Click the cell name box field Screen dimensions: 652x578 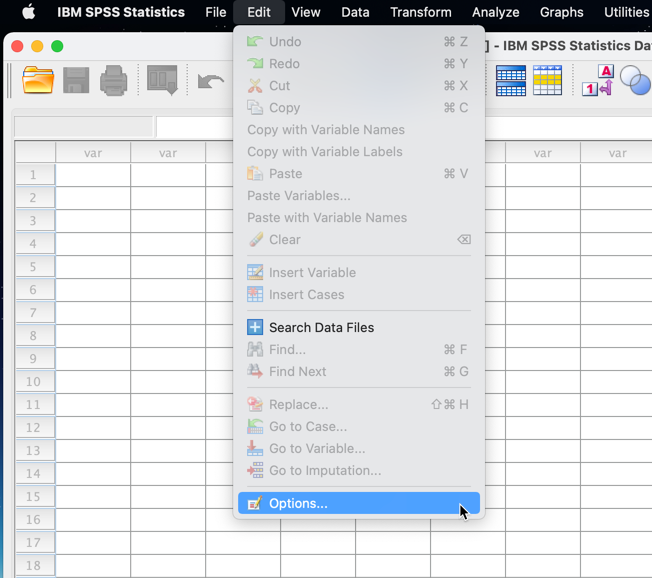point(84,127)
